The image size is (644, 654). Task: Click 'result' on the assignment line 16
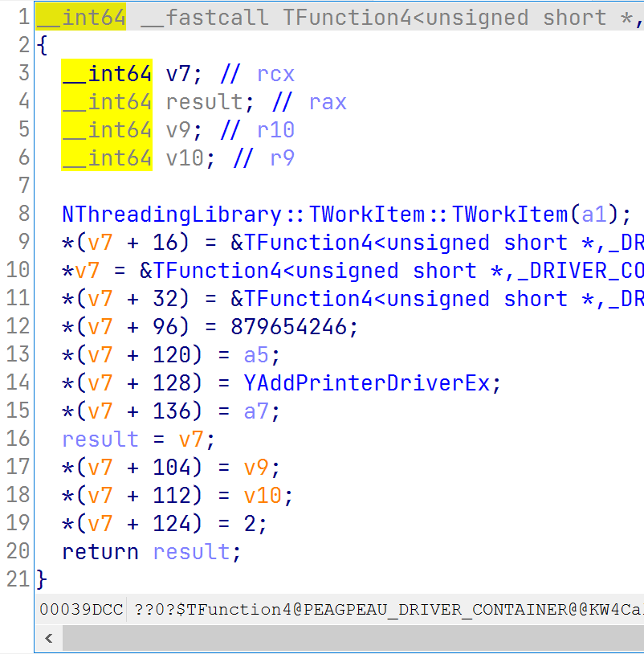(100, 439)
